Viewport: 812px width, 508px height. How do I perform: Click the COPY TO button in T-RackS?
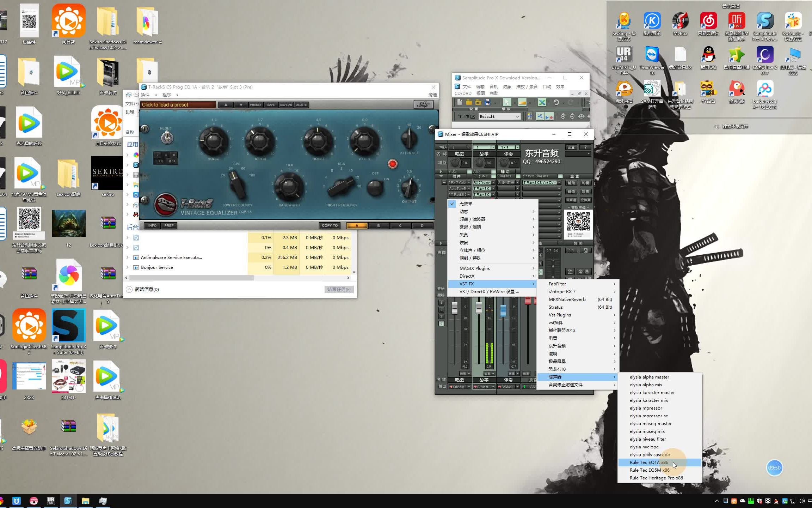(x=330, y=225)
